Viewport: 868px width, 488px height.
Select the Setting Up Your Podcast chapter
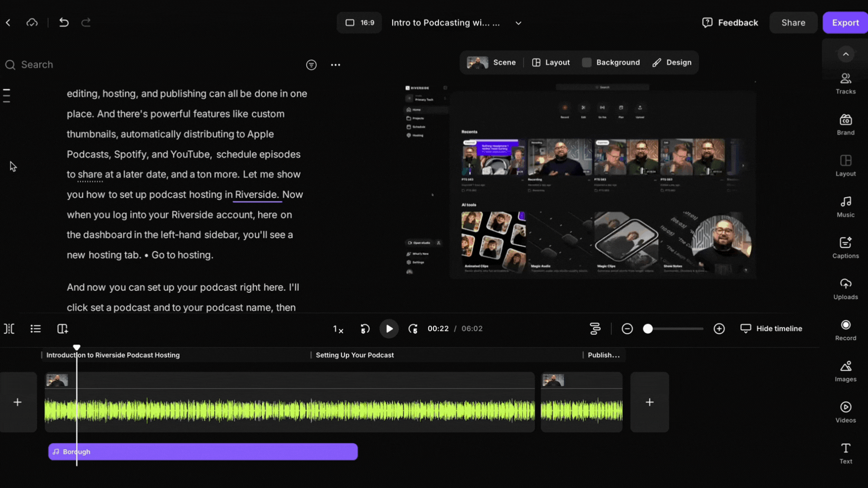pos(355,355)
